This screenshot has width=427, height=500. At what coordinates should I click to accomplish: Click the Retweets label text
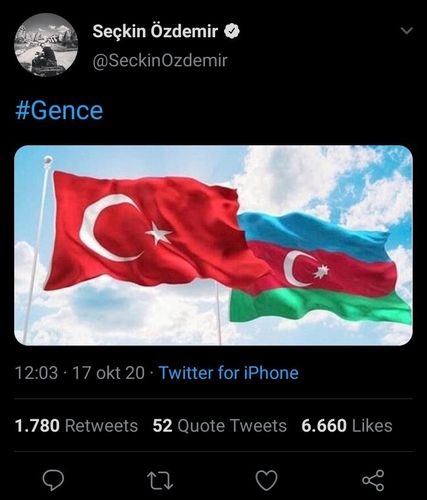(x=101, y=426)
